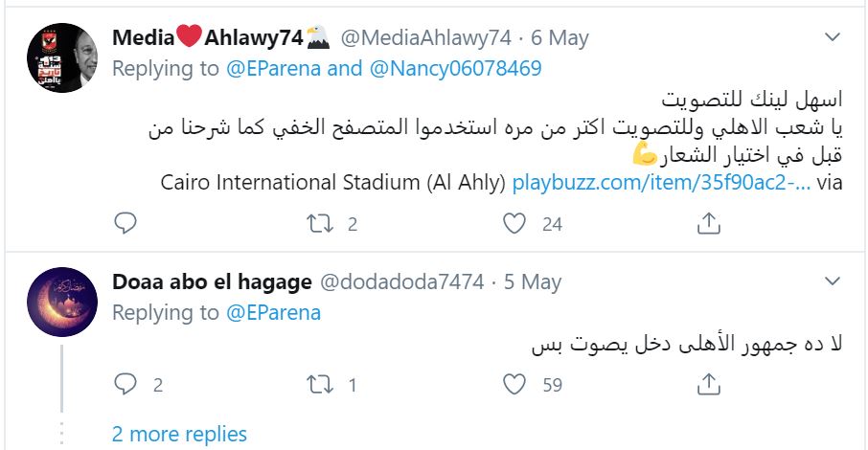The width and height of the screenshot is (868, 450).
Task: Reply to Doaa abo el hagage's tweet
Action: (126, 385)
